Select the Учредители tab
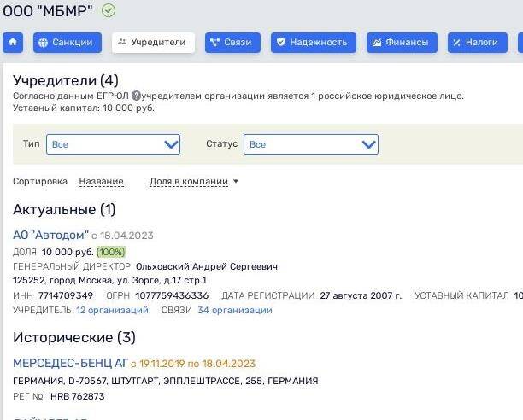 153,42
